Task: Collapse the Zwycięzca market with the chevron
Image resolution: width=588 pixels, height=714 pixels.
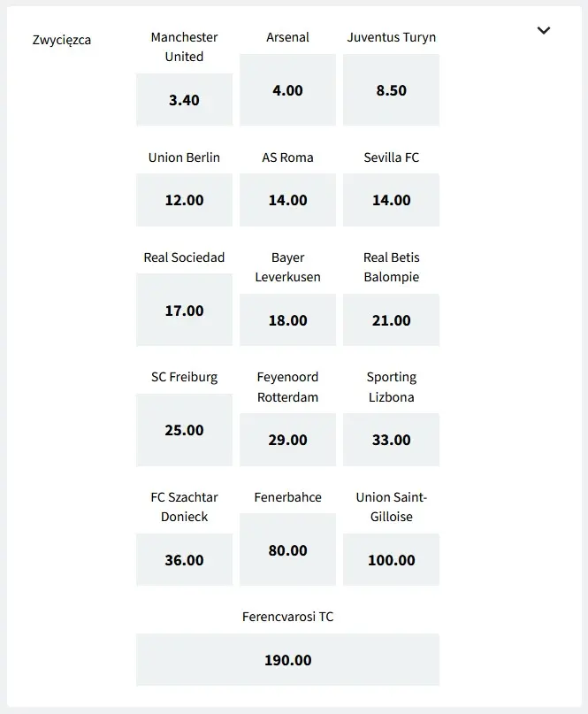Action: coord(544,30)
